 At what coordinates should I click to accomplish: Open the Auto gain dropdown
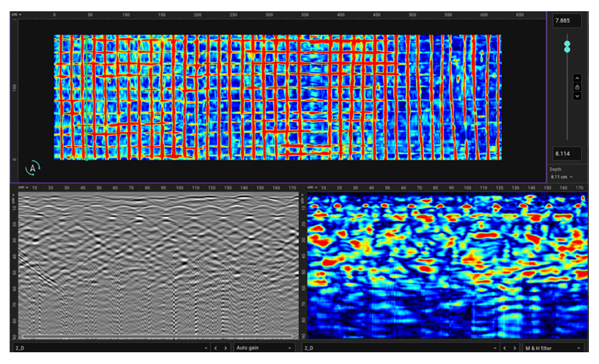[x=265, y=348]
